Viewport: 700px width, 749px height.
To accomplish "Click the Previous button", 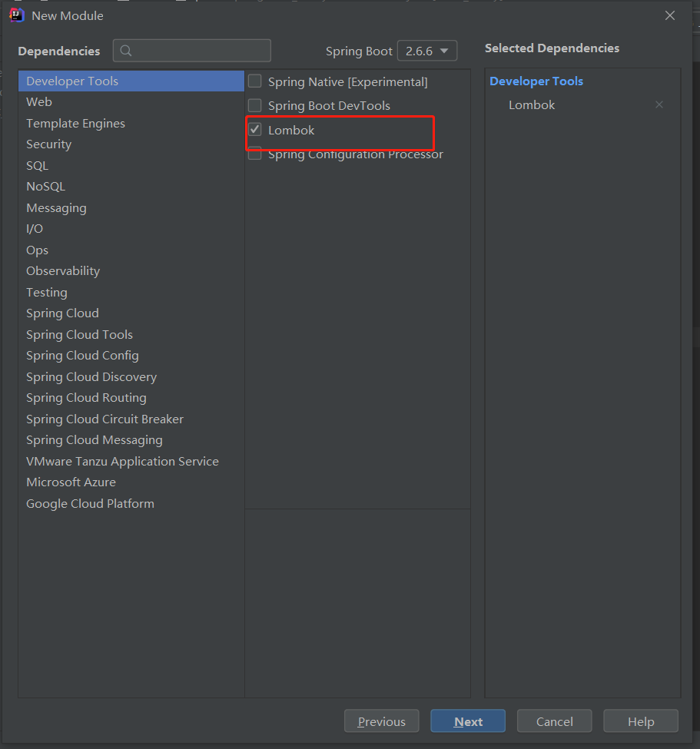I will tap(381, 721).
